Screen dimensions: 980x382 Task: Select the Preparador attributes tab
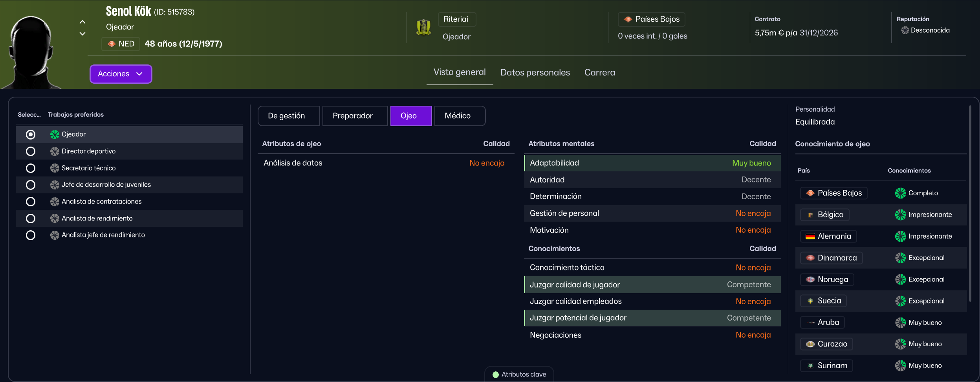pyautogui.click(x=355, y=116)
